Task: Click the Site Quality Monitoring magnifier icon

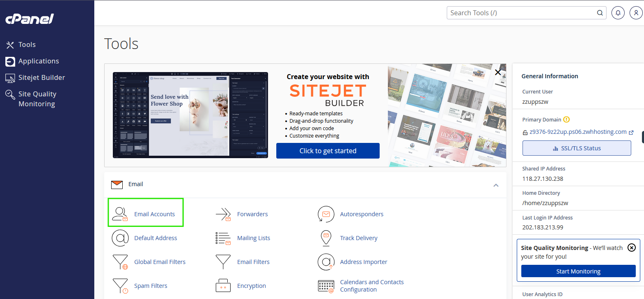Action: [10, 95]
